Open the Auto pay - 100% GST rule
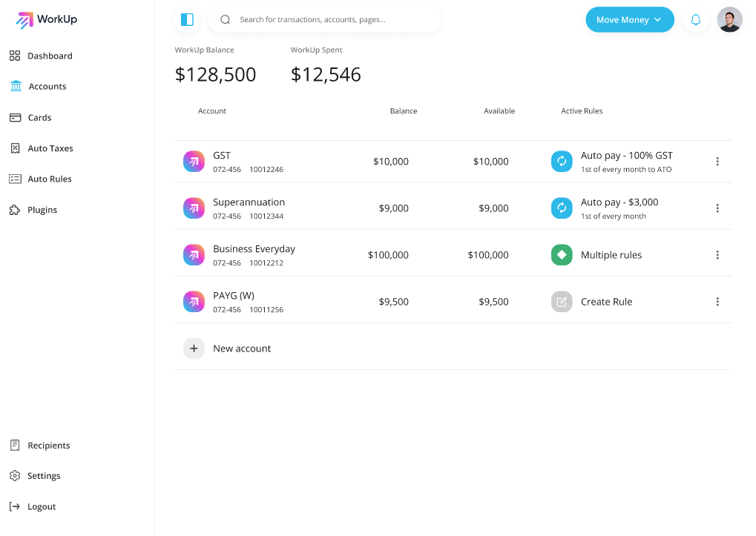The width and height of the screenshot is (756, 536). tap(626, 156)
